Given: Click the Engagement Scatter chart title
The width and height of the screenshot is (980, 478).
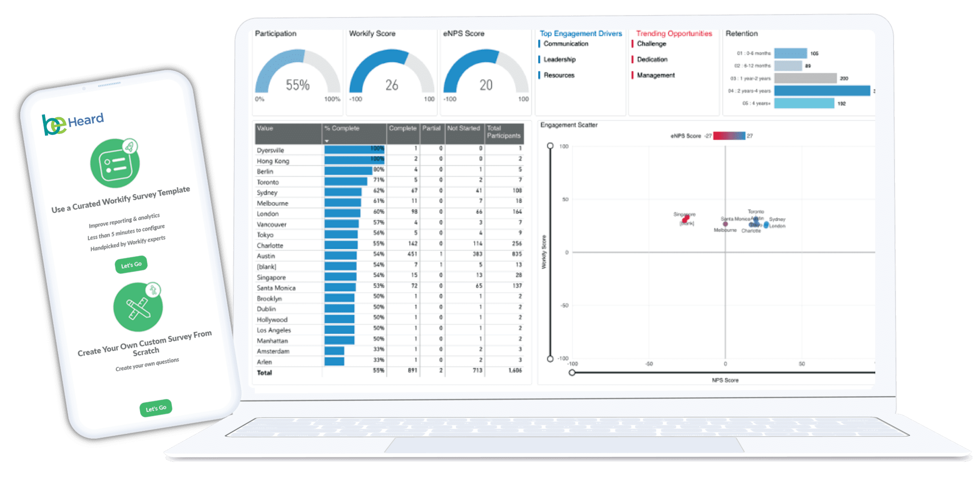Looking at the screenshot, I should click(569, 125).
